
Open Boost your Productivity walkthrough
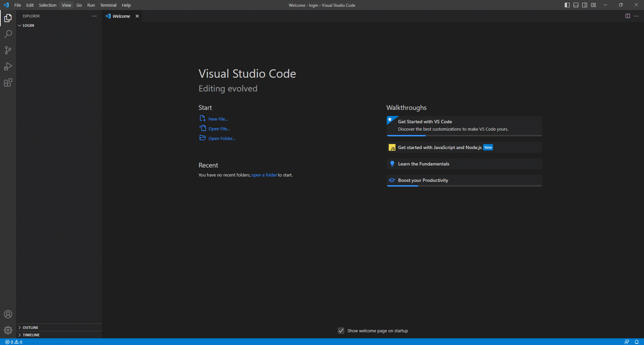pos(464,180)
